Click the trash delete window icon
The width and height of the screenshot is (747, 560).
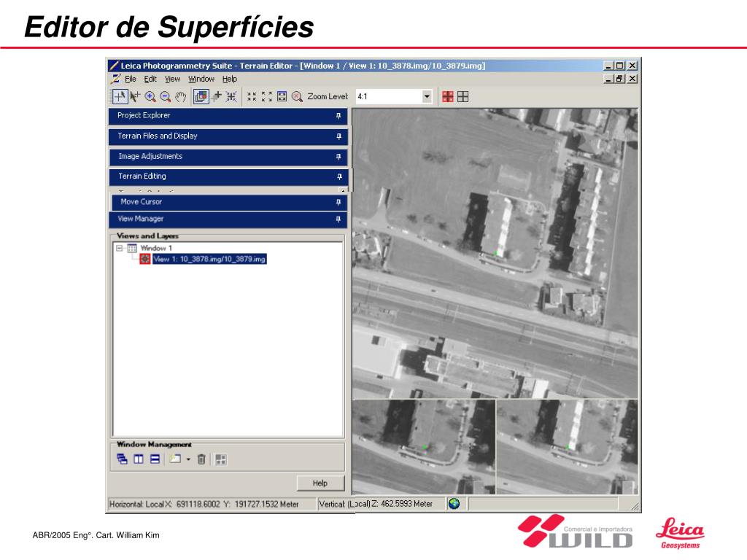point(201,459)
